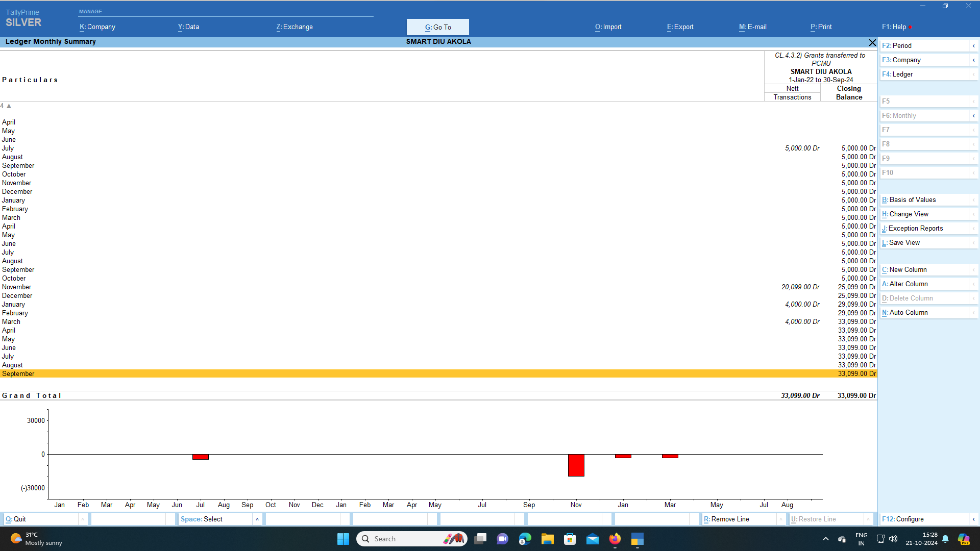Click the taskbar Search box
This screenshot has width=980, height=551.
[411, 539]
